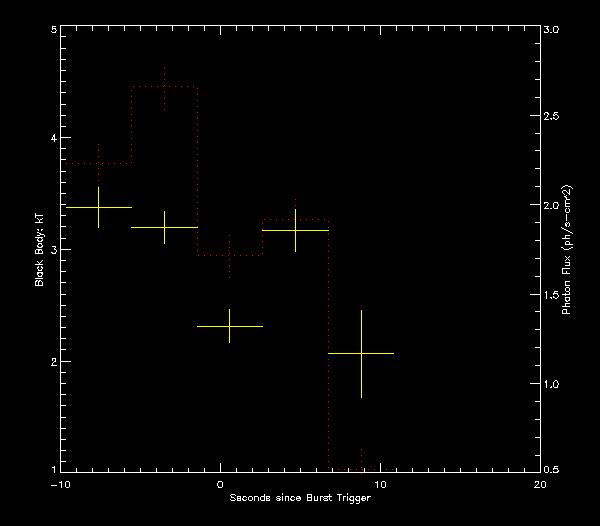Select the leftmost data point near -8 seconds
Viewport: 600px width, 526px height.
click(x=98, y=207)
